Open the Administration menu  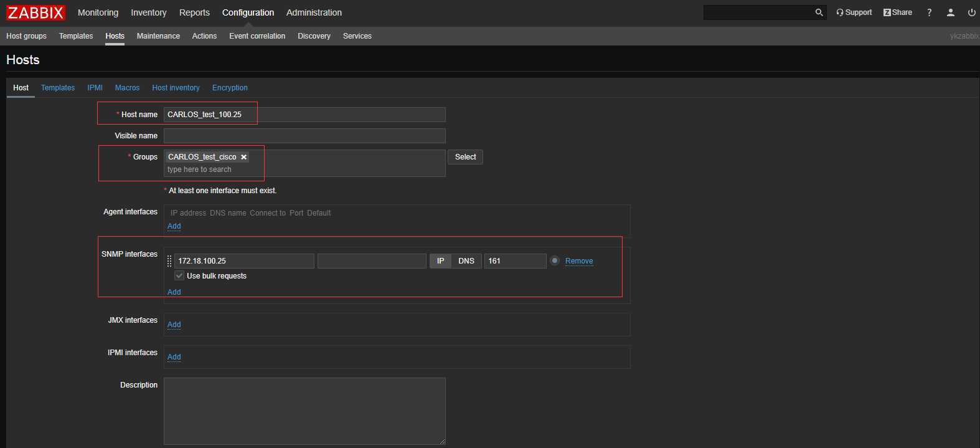click(x=314, y=12)
